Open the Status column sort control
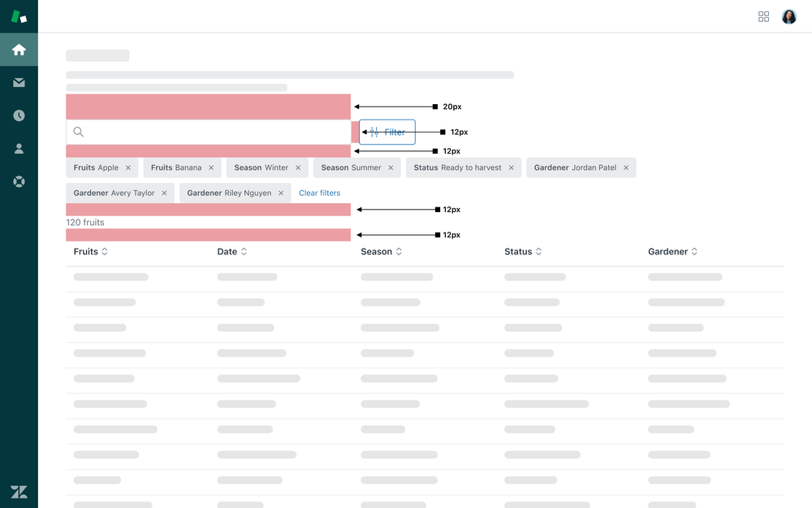The height and width of the screenshot is (508, 812). point(540,251)
